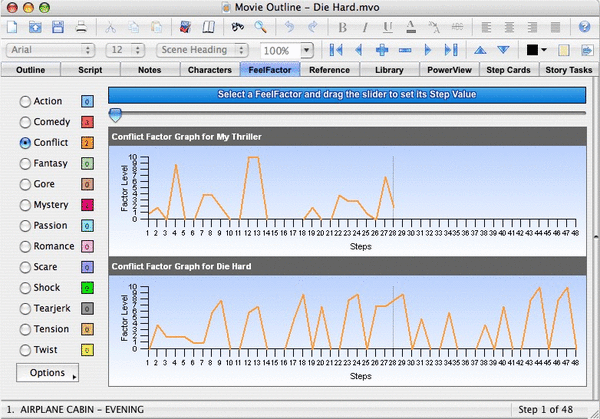Add a new step with plus icon
Screen dimensions: 600x419
click(382, 49)
